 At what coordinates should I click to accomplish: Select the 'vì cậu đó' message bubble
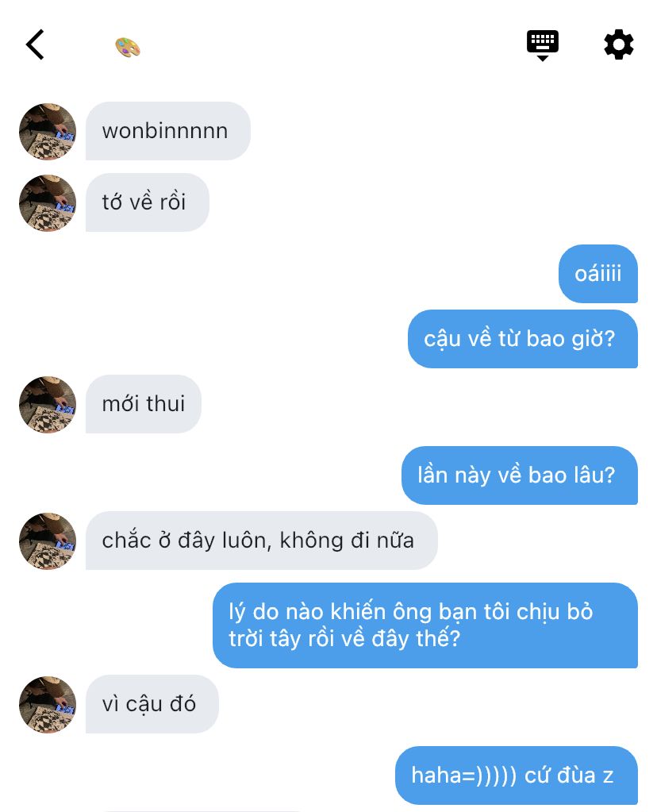coord(152,704)
